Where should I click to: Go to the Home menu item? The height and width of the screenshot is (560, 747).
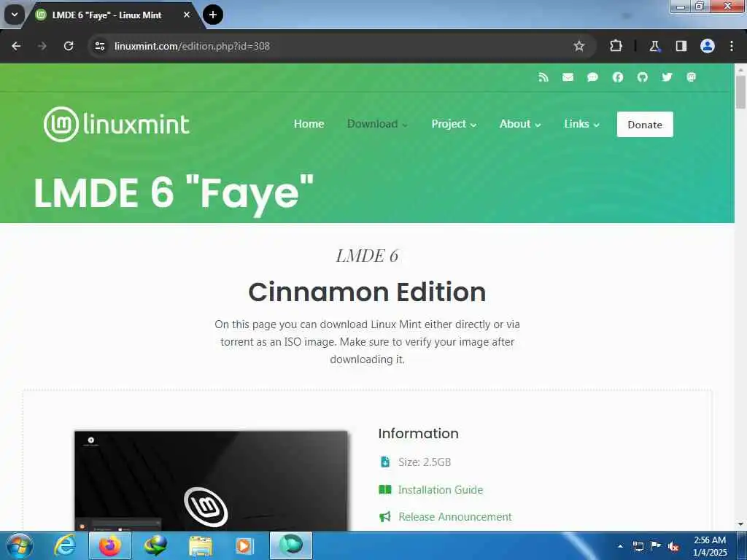tap(309, 124)
